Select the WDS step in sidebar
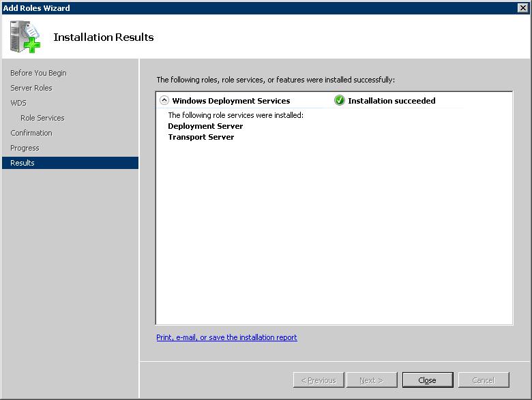The image size is (532, 400). coord(18,103)
